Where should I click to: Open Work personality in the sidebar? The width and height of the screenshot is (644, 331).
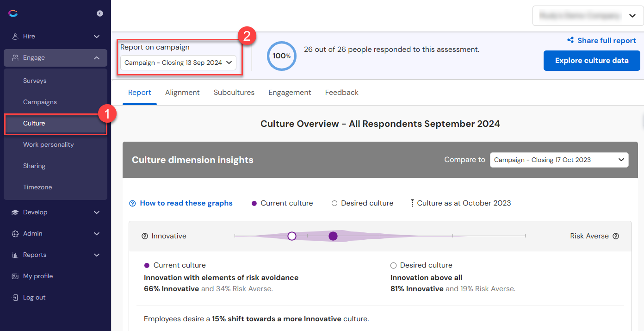pyautogui.click(x=48, y=144)
